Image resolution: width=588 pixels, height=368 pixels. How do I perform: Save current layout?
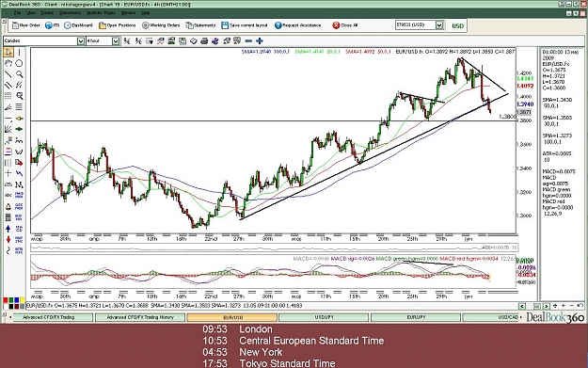[245, 25]
